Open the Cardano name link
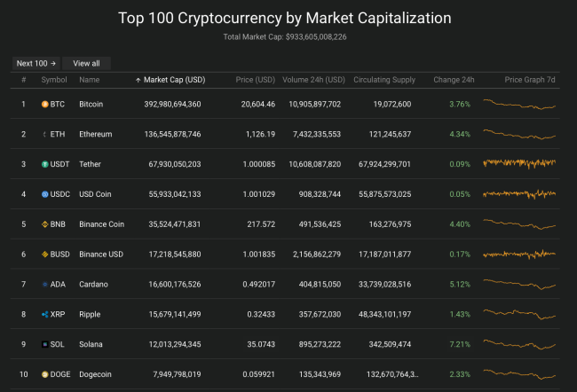Viewport: 577px width, 392px height. coord(93,285)
